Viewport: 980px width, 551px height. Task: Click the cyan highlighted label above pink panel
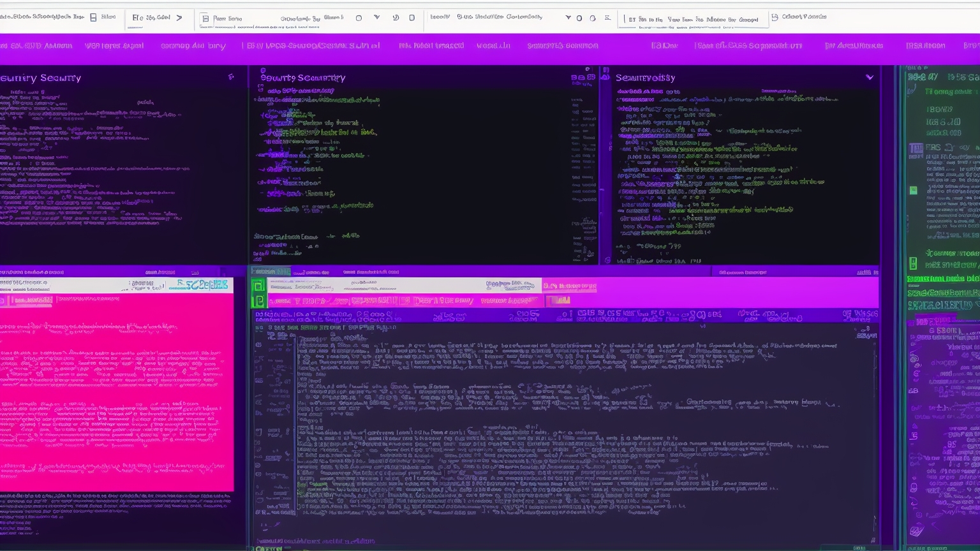[x=202, y=284]
